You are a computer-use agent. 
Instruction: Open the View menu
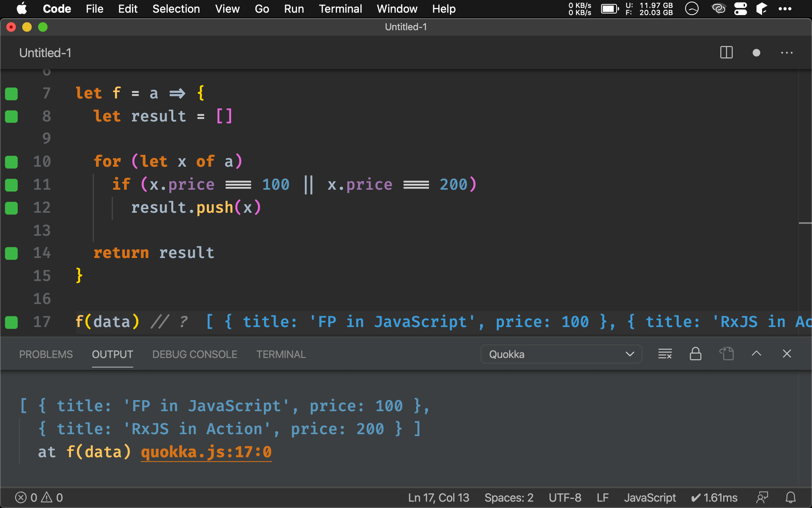(227, 9)
